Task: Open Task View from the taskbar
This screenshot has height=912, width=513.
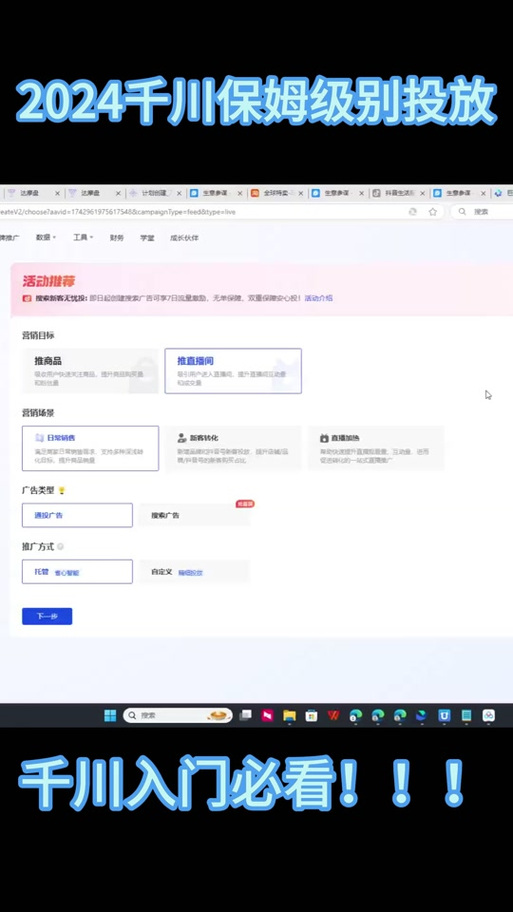Action: [245, 715]
